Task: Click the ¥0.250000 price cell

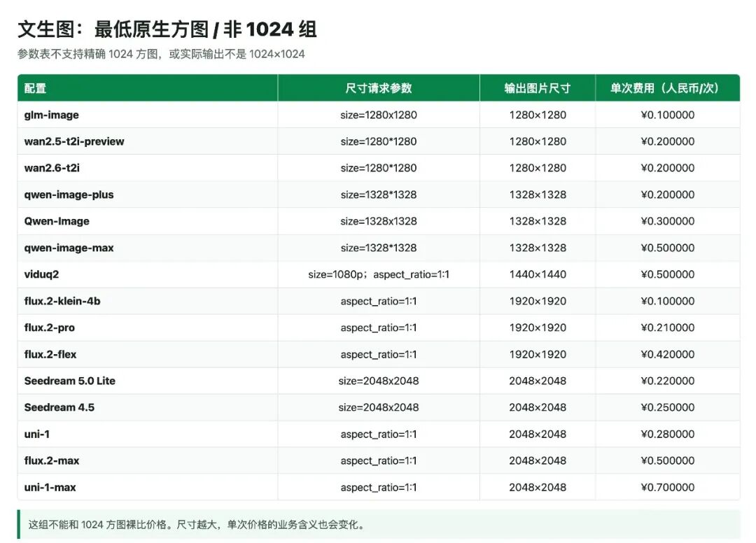Action: click(668, 407)
